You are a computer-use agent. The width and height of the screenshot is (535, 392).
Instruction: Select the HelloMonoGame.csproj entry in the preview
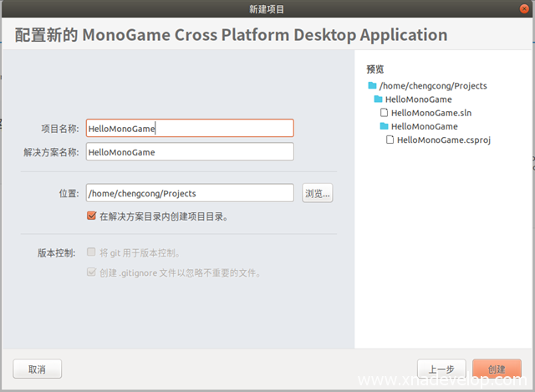pos(443,140)
